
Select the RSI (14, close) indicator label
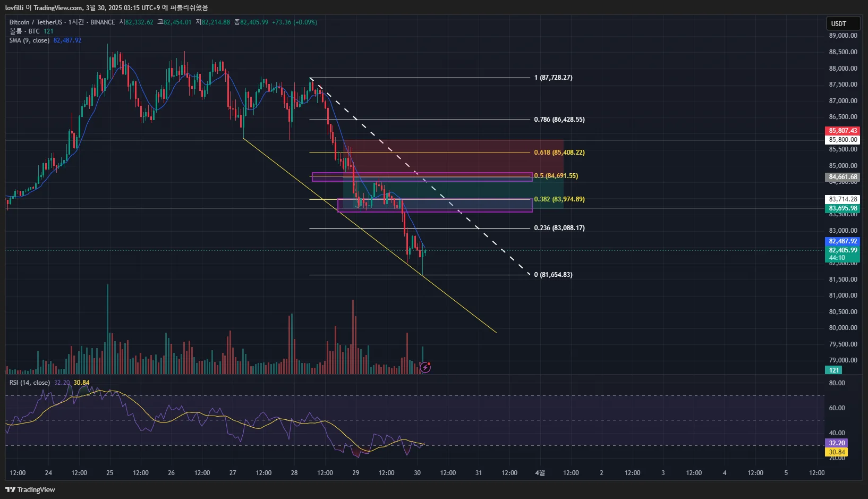[x=30, y=383]
